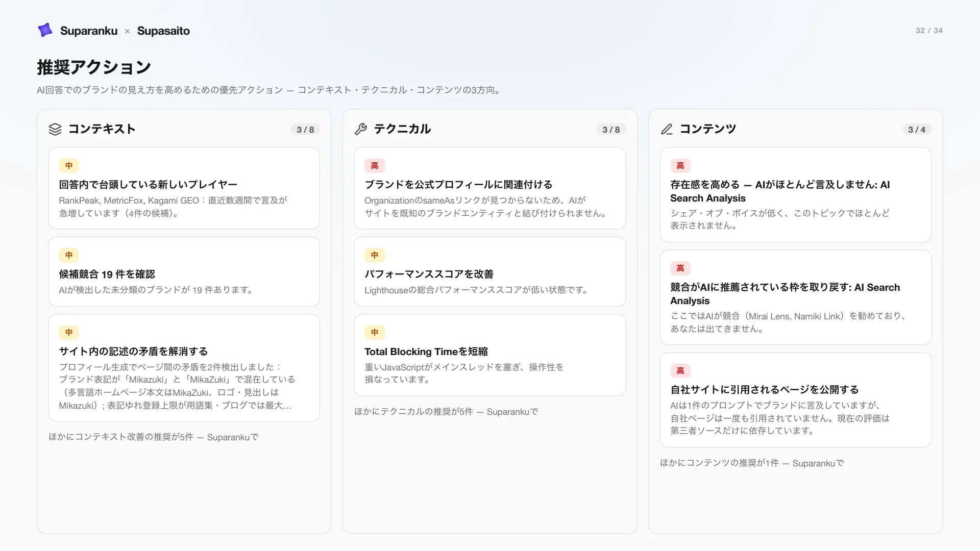Open 自社サイトに引用されるページを公開する card

pyautogui.click(x=795, y=400)
